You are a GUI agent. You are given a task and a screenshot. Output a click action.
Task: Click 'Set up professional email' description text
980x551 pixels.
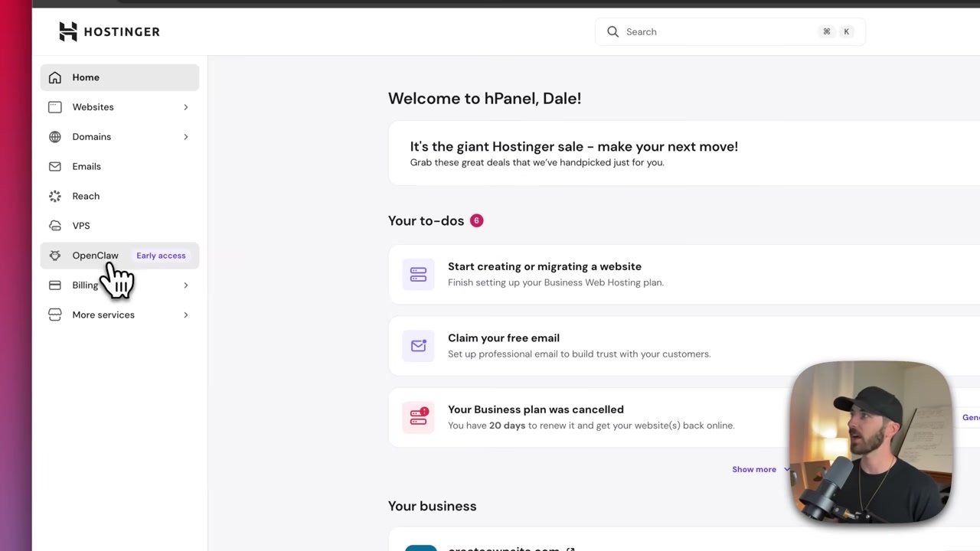[579, 354]
